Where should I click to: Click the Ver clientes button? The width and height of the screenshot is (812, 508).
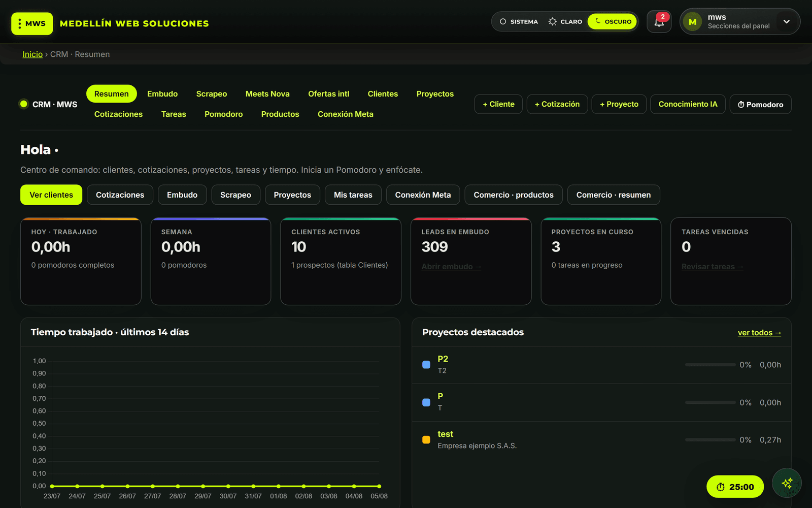click(x=51, y=195)
